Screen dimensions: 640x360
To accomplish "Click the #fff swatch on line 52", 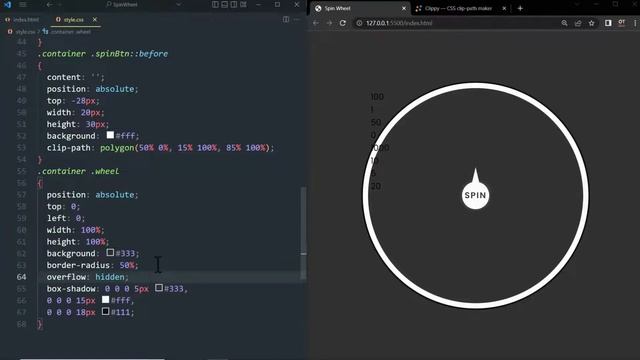I will pos(110,135).
